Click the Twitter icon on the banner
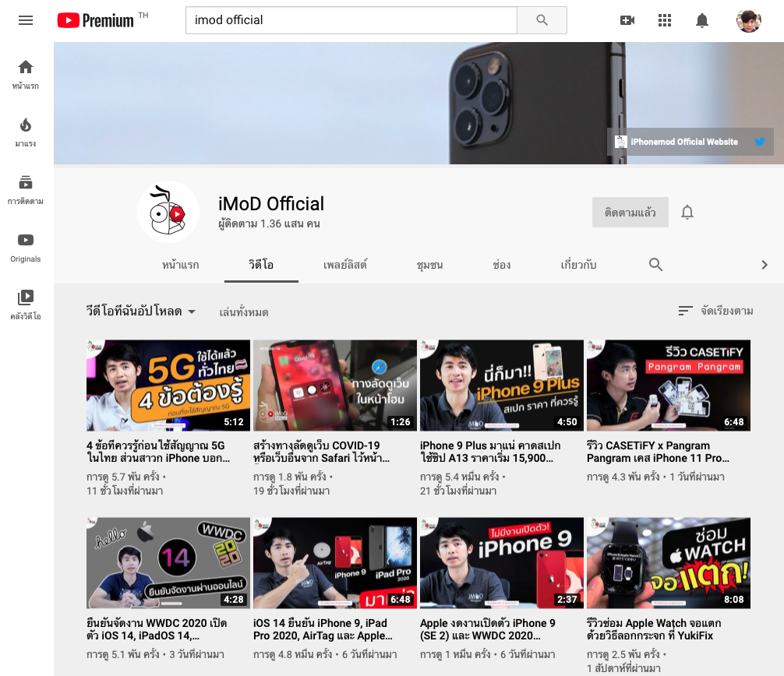The width and height of the screenshot is (784, 676). pyautogui.click(x=759, y=142)
